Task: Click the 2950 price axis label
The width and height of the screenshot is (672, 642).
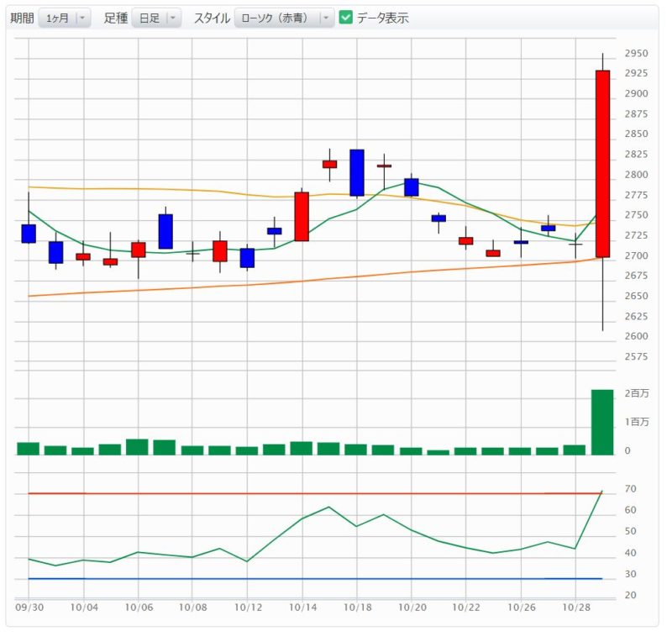Action: point(636,54)
